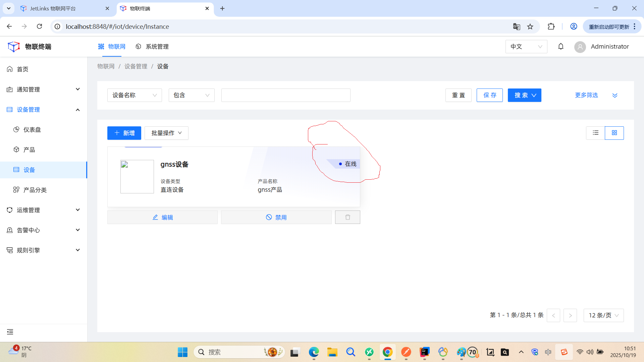Viewport: 644px width, 362px height.
Task: Open Snipaste from the system tray
Action: tap(564, 352)
